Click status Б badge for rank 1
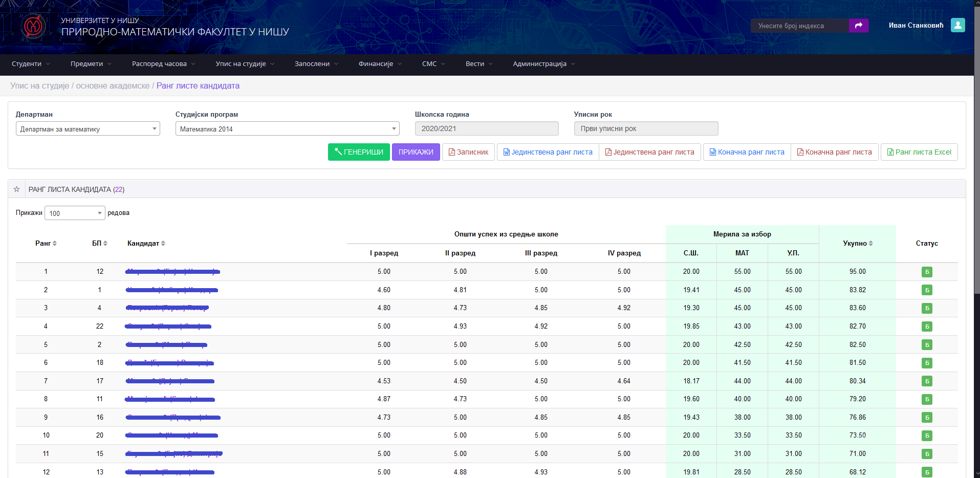The height and width of the screenshot is (478, 980). coord(926,272)
